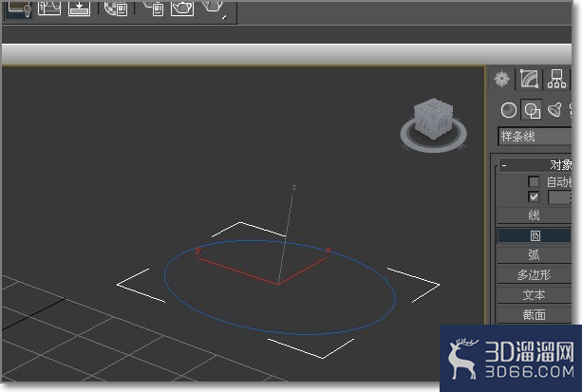Uncheck the checked start-new-shape checkbox

point(534,197)
